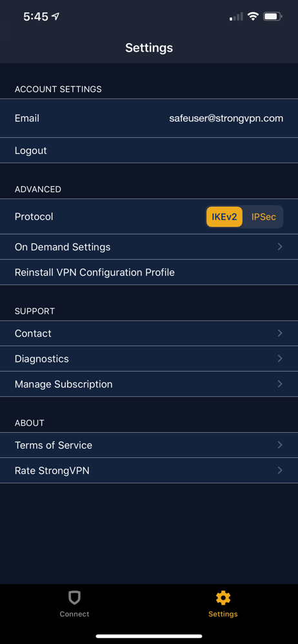Open the Contact chevron arrow
The image size is (298, 644).
280,333
